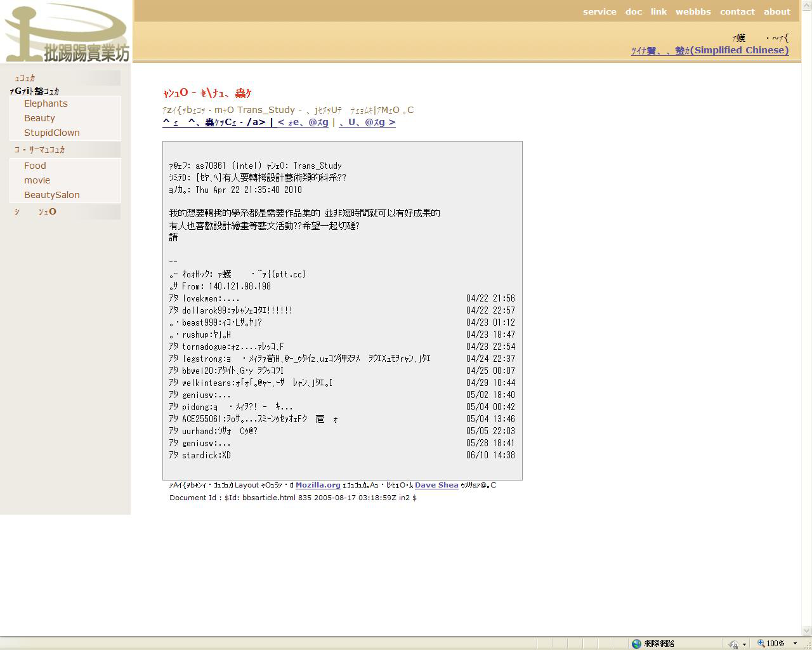
Task: Click the 100% zoom level text
Action: [x=775, y=644]
